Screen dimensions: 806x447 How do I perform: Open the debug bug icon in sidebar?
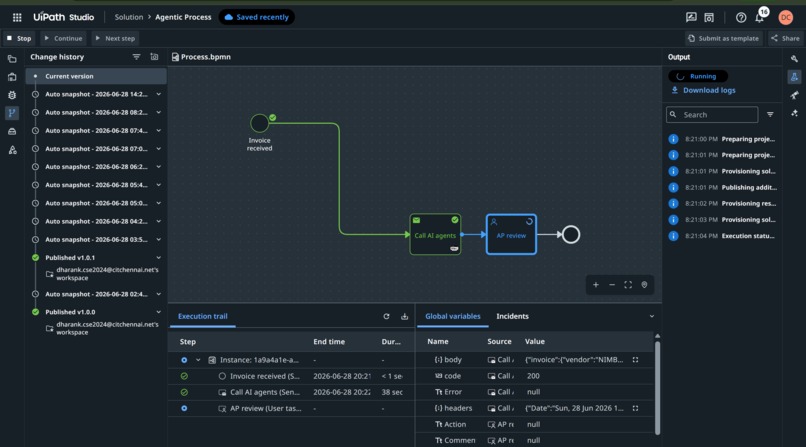(x=12, y=95)
